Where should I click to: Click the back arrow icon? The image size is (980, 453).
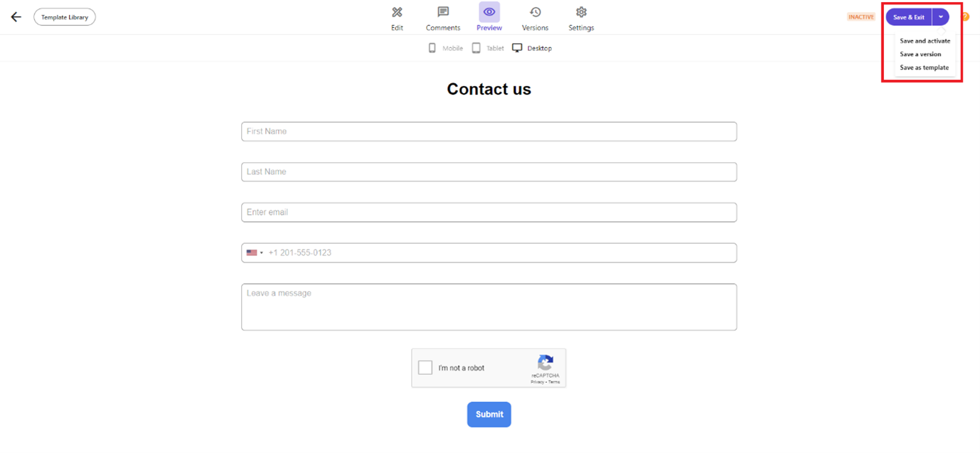16,17
